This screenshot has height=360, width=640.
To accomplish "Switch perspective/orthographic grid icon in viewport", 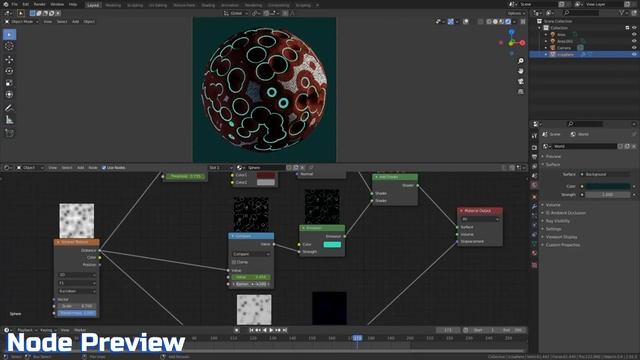I will coord(521,92).
